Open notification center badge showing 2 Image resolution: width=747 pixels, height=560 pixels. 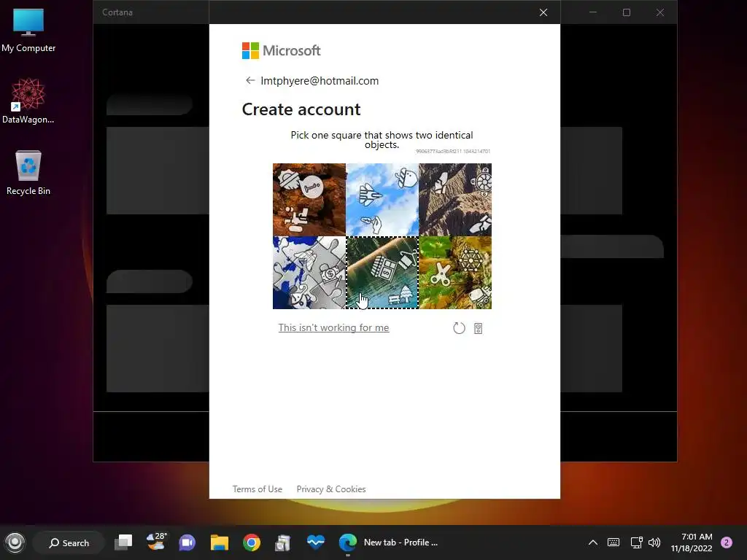(x=727, y=542)
